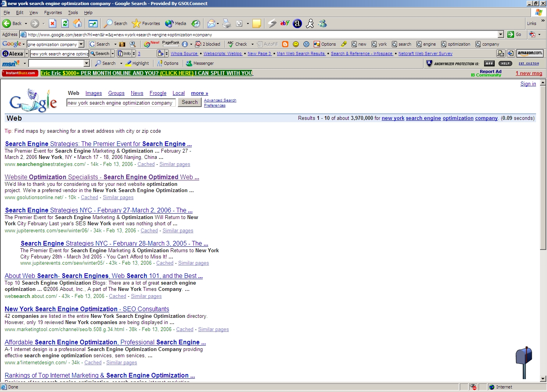Toggle the 'company' word-find button
The image size is (547, 392).
click(487, 44)
